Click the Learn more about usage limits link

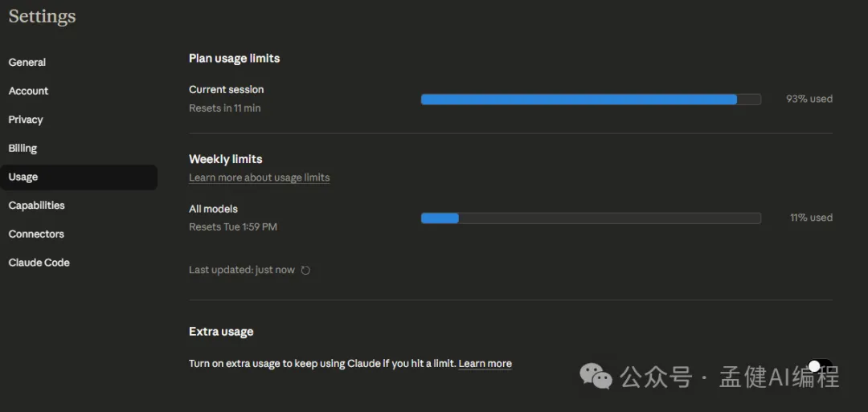[259, 177]
